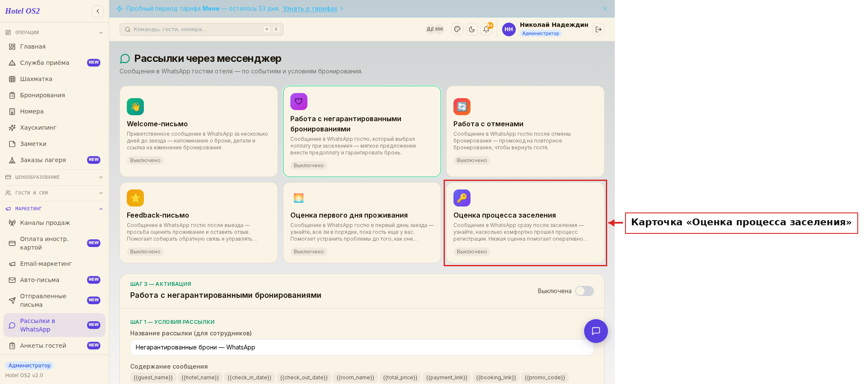Open the Welcome-письмо card
Image resolution: width=868 pixels, height=384 pixels.
(x=199, y=131)
